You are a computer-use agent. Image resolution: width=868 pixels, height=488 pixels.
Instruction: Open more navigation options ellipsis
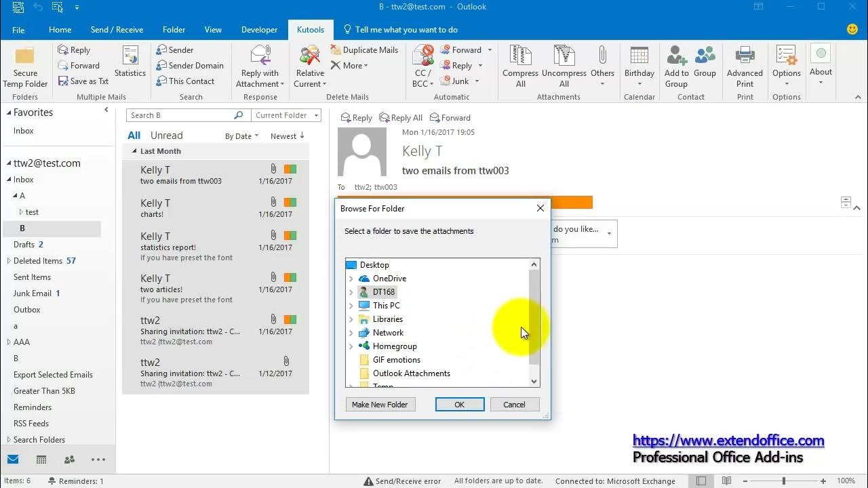pos(98,460)
